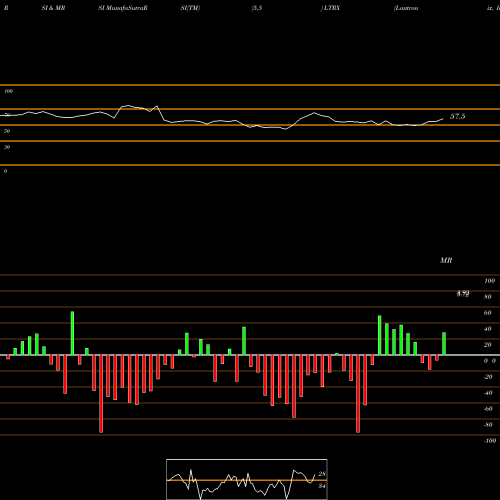Click the value 34 in mini chart
Viewport: 500px width, 500px height.
322,486
